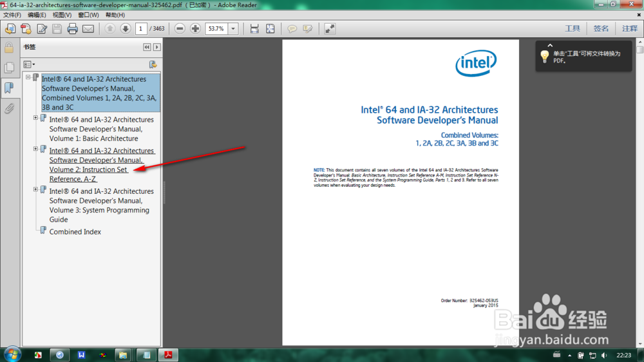Expand Volume 3: System Programming Guide bookmark
644x362 pixels.
35,189
